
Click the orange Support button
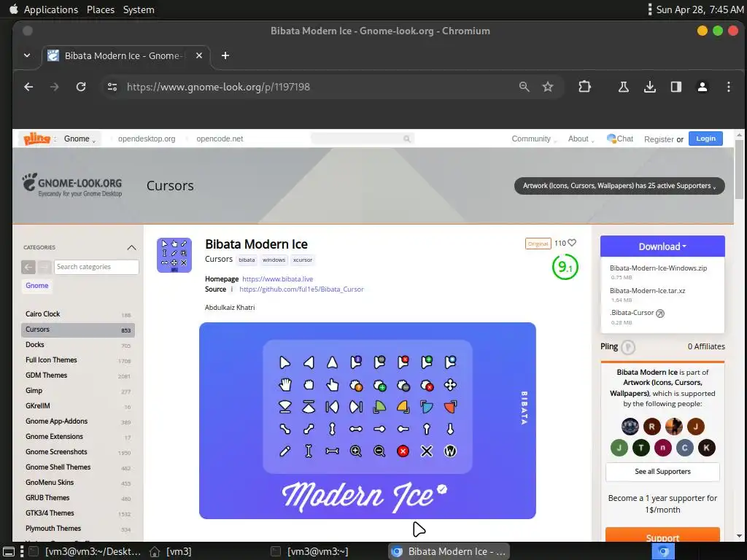pyautogui.click(x=662, y=535)
